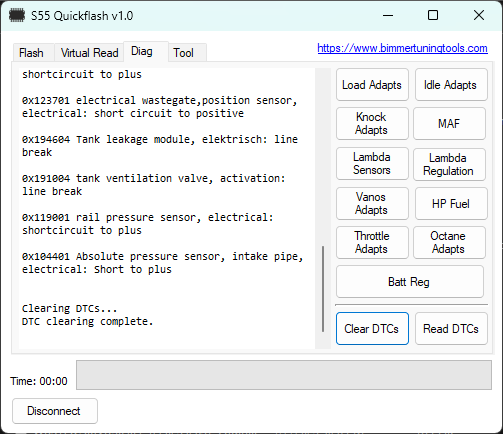Open Lambda Regulation readings
Image resolution: width=503 pixels, height=434 pixels.
(449, 164)
